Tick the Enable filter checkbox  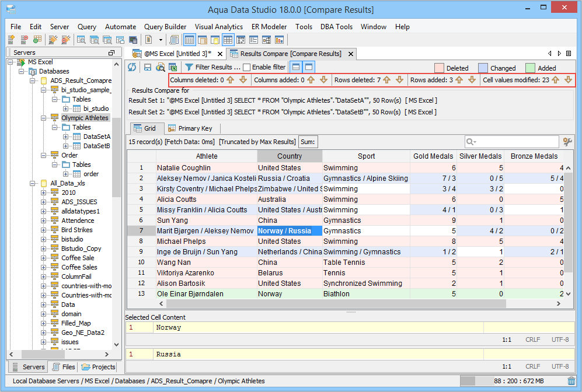(x=246, y=67)
